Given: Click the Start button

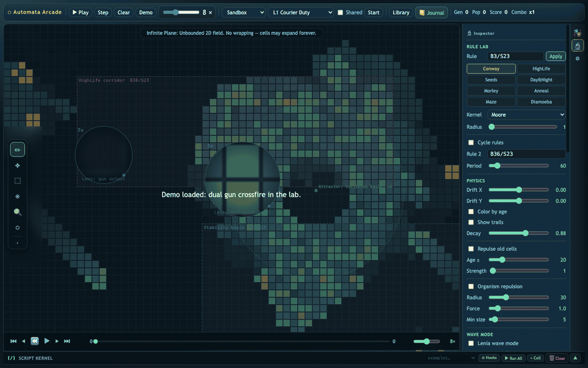Looking at the screenshot, I should pos(373,12).
